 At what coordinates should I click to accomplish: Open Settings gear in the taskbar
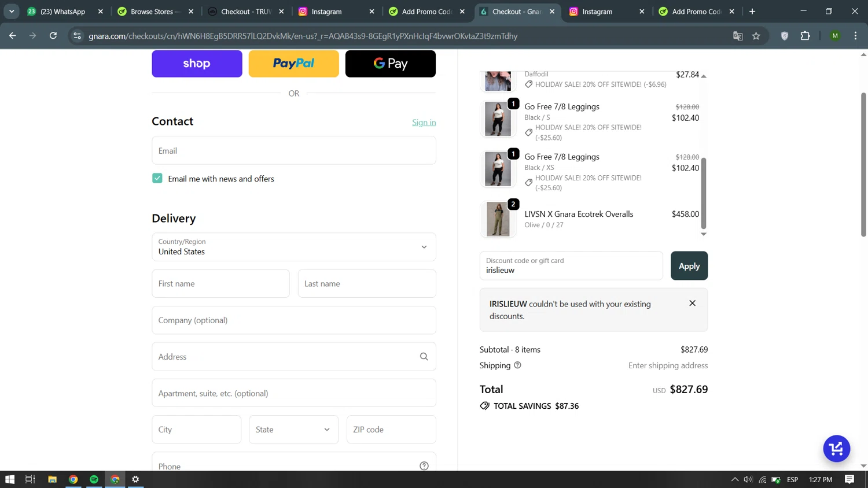point(135,479)
